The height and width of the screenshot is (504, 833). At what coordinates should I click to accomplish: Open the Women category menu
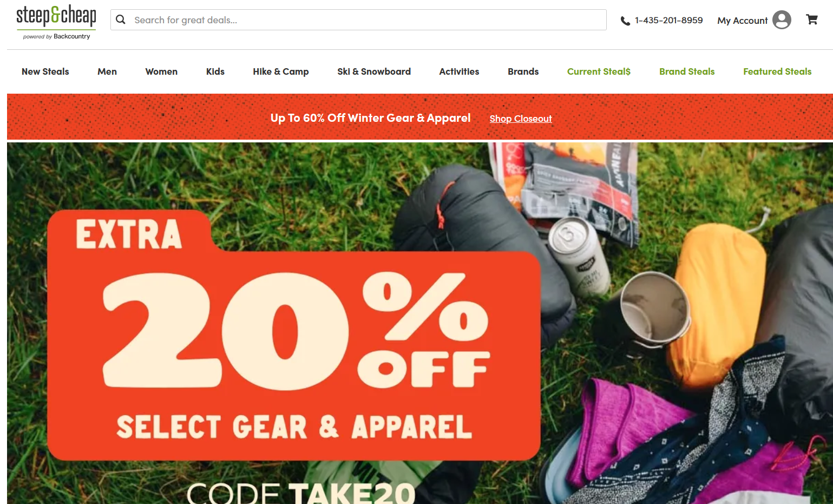click(x=161, y=71)
